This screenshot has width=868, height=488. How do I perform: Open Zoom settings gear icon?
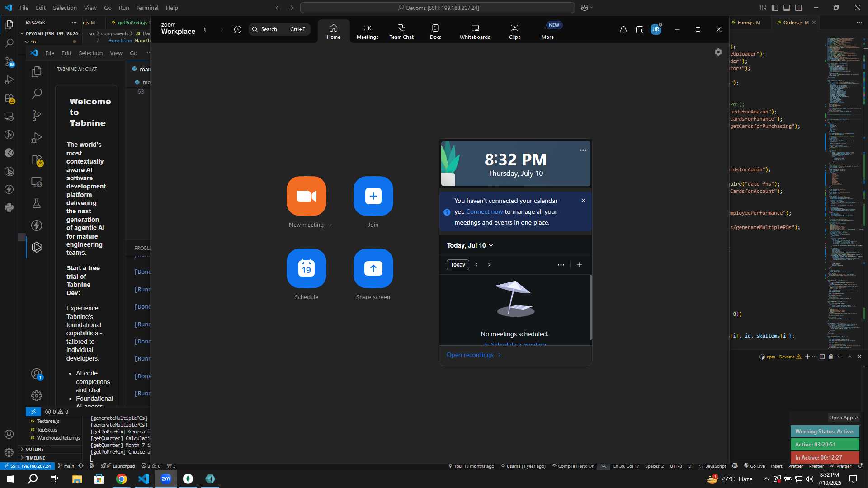tap(718, 52)
